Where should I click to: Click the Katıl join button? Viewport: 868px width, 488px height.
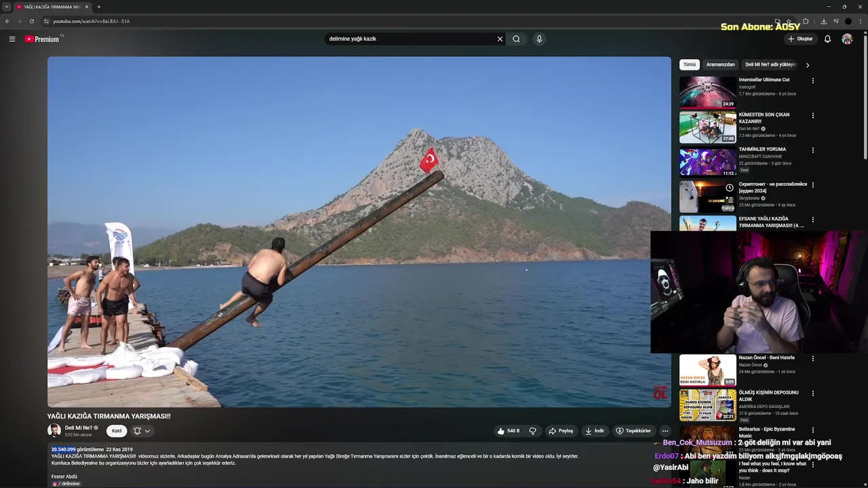tap(117, 431)
